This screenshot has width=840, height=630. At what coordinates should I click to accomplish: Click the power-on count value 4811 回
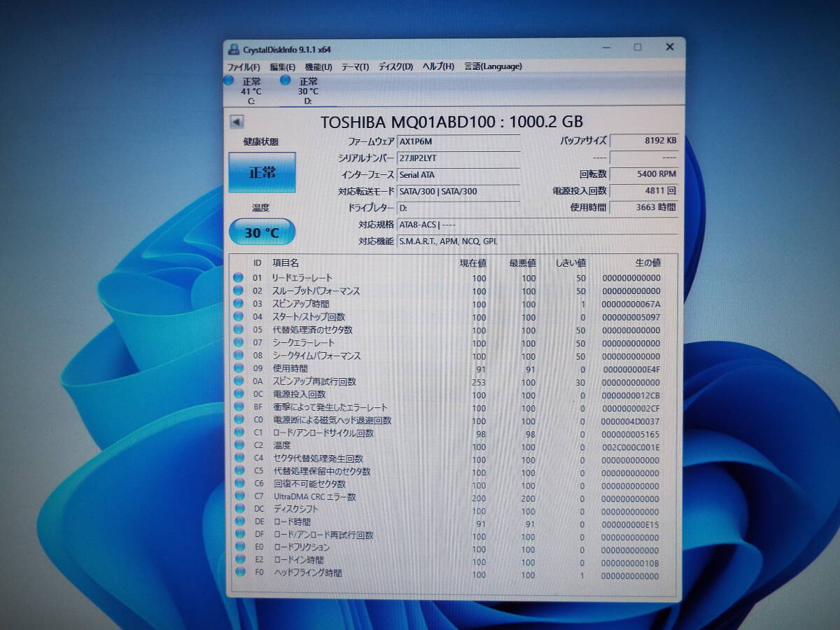pos(643,190)
